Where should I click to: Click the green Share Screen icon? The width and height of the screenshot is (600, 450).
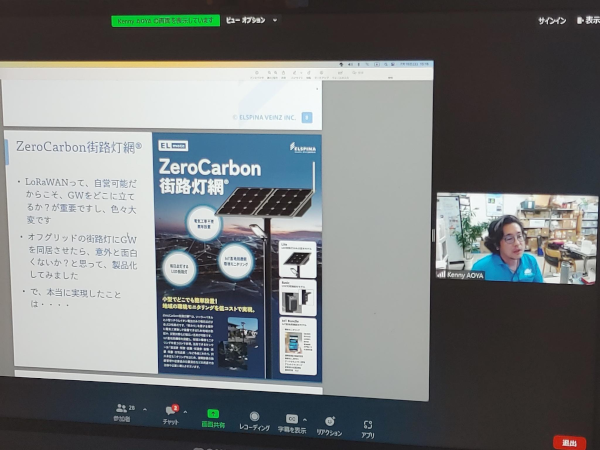click(213, 414)
